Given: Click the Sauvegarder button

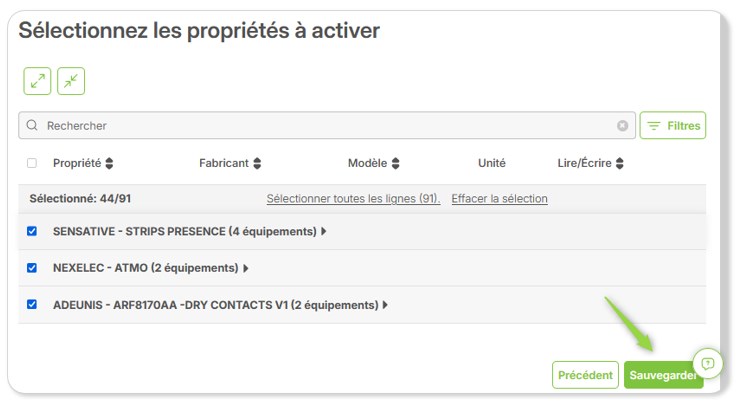Looking at the screenshot, I should tap(663, 375).
